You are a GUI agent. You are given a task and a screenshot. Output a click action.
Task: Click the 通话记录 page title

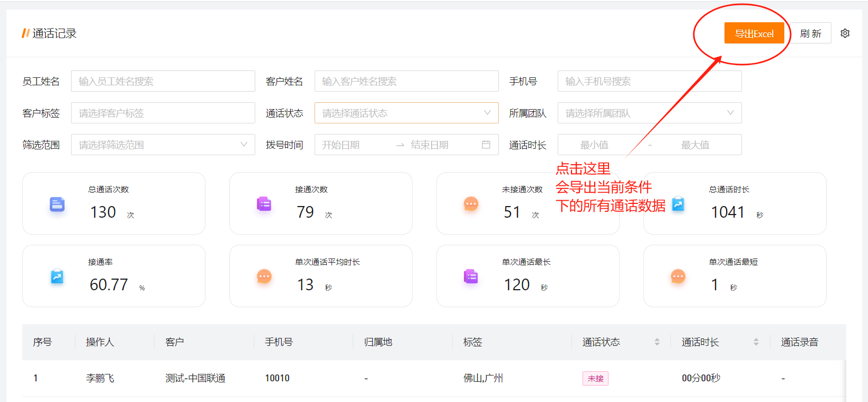click(x=54, y=33)
